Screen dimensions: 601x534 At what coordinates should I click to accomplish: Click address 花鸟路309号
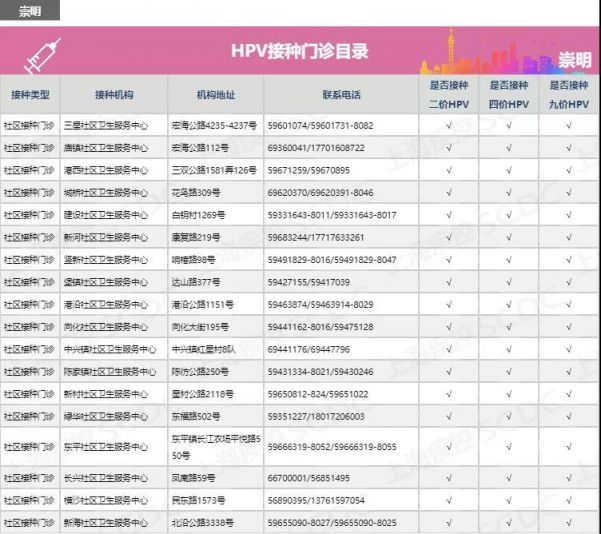195,193
